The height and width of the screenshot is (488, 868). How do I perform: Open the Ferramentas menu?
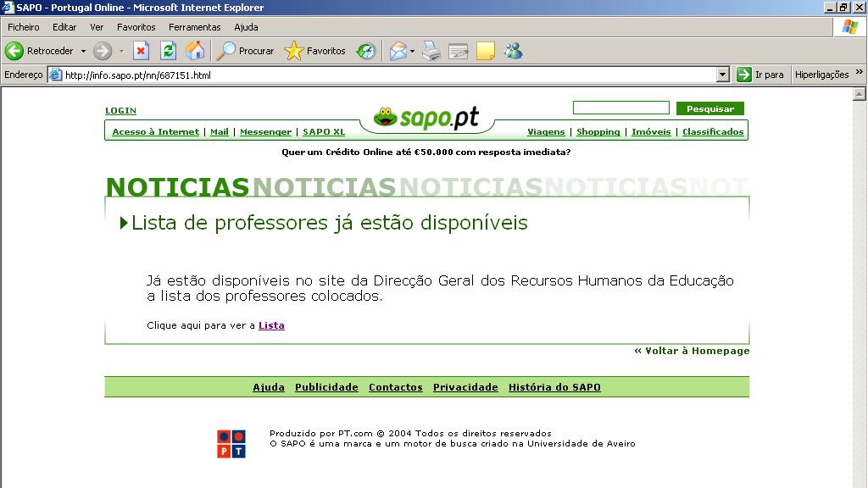[194, 27]
